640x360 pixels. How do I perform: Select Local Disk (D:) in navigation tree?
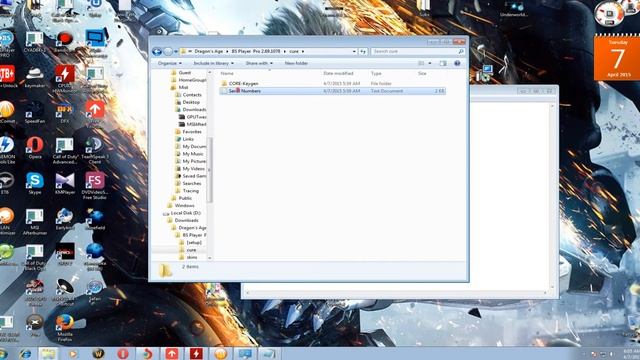click(x=185, y=213)
